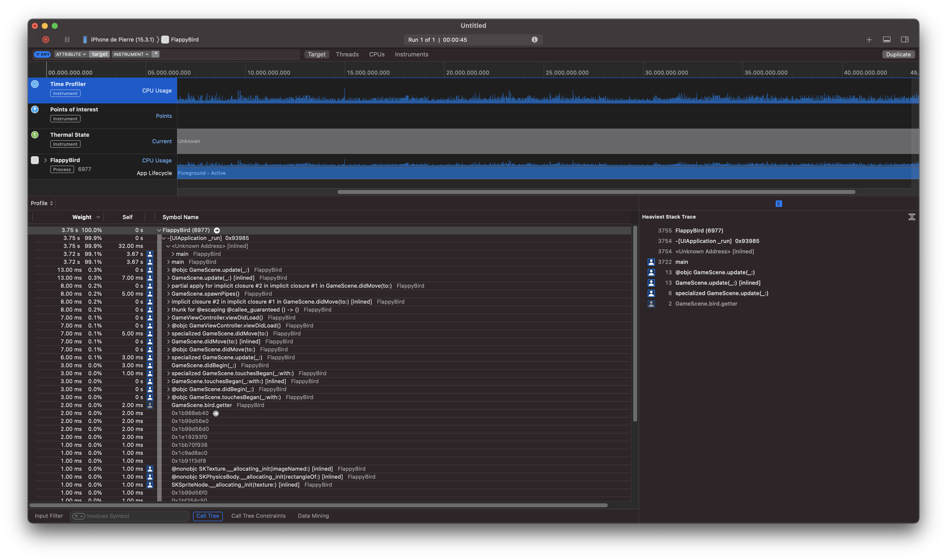
Task: Click user icon on SKSpriteNode init row
Action: click(x=150, y=485)
